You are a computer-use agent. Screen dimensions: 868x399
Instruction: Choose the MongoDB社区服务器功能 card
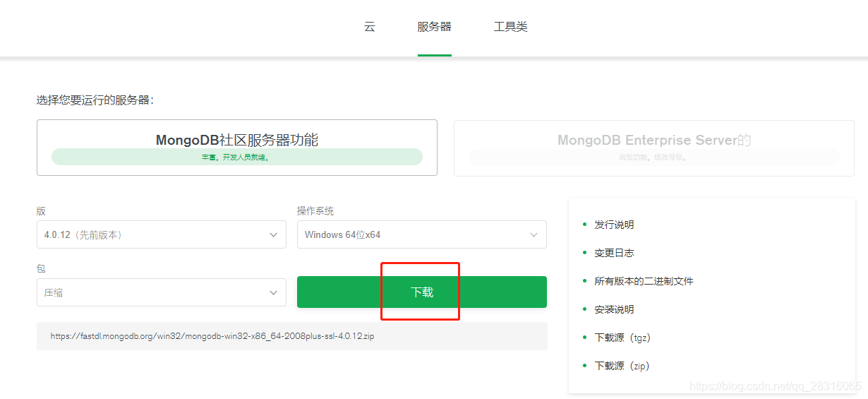[x=237, y=148]
